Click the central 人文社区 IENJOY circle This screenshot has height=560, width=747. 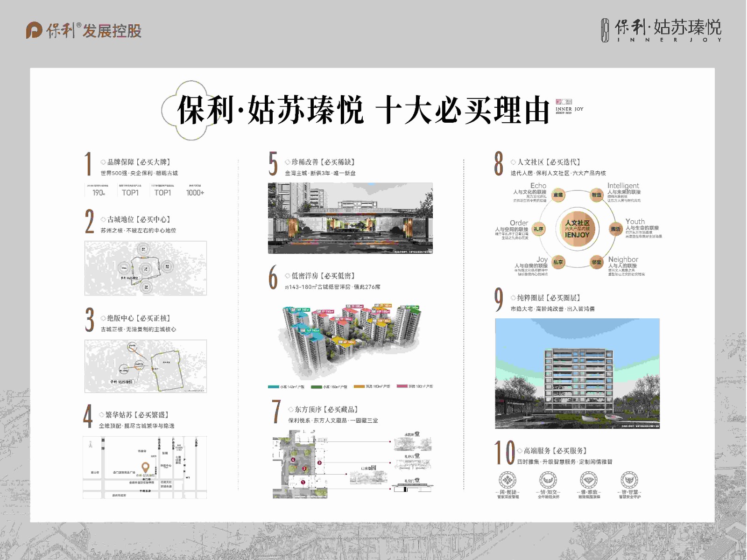(x=577, y=229)
